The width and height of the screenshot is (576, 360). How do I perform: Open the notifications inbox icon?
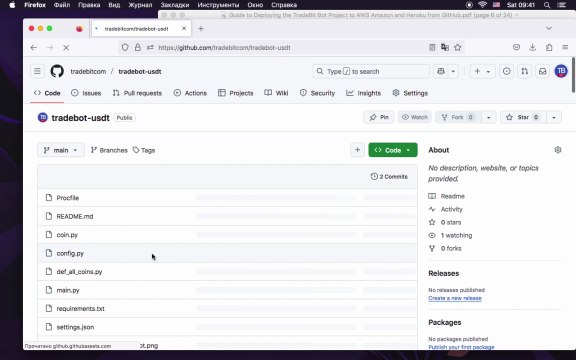(x=543, y=71)
